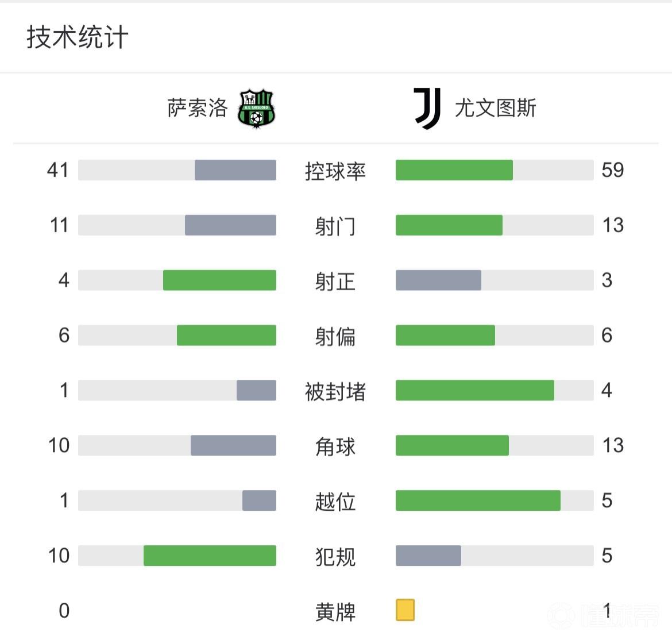The height and width of the screenshot is (636, 672).
Task: Click the 黄牌 stat label
Action: (335, 611)
